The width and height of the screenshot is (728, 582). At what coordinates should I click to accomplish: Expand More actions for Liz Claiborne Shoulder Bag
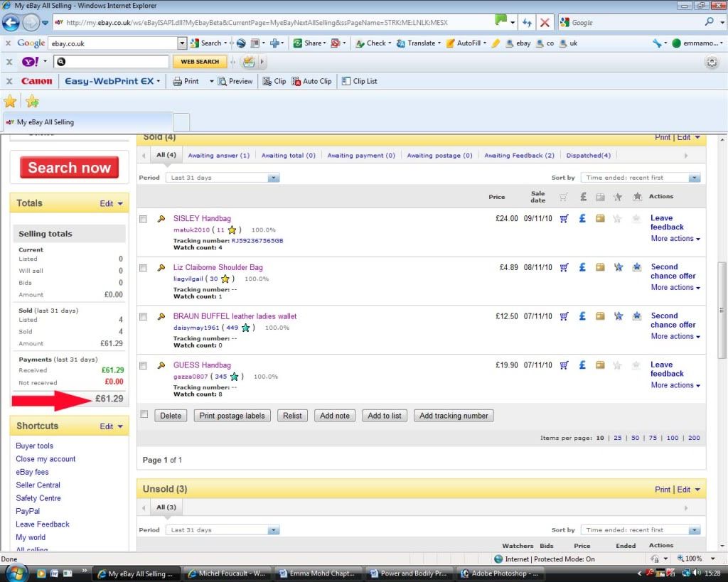pos(675,287)
